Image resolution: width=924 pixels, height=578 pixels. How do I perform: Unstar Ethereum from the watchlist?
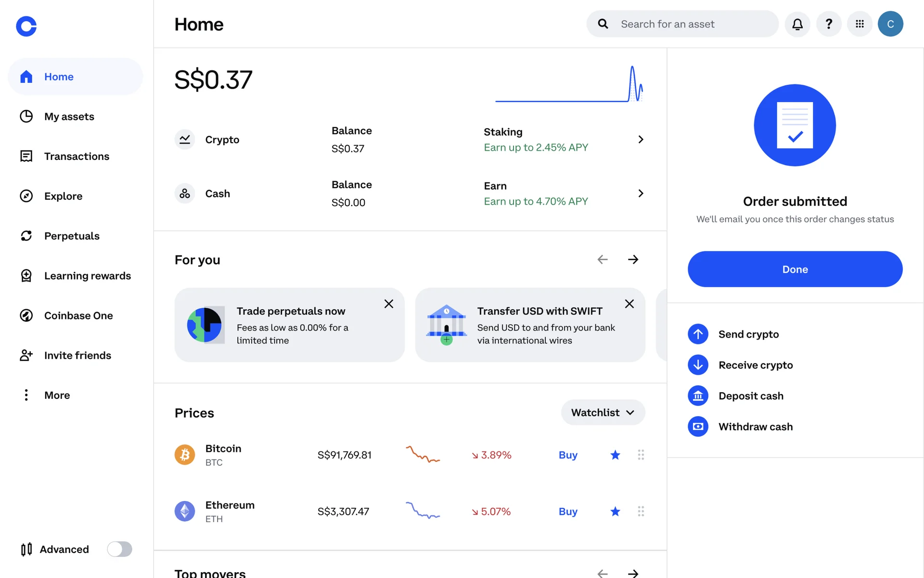tap(615, 512)
